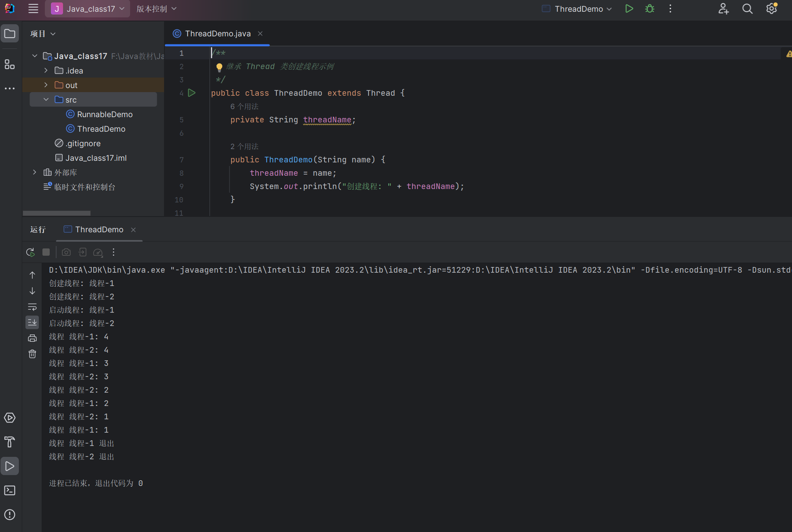This screenshot has width=792, height=532.
Task: Toggle the Project tool window folder icon
Action: coord(10,34)
